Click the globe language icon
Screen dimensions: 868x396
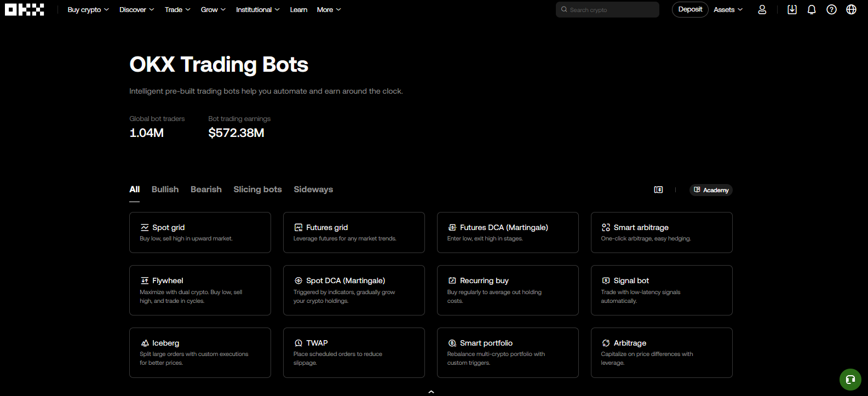(851, 10)
